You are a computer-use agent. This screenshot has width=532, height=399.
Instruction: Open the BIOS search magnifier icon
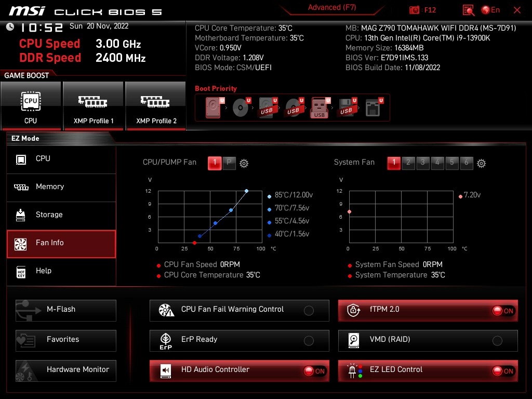pos(468,10)
